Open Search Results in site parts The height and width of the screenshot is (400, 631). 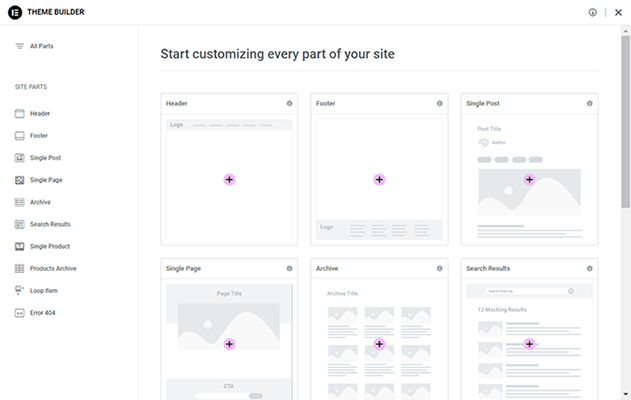[x=50, y=224]
